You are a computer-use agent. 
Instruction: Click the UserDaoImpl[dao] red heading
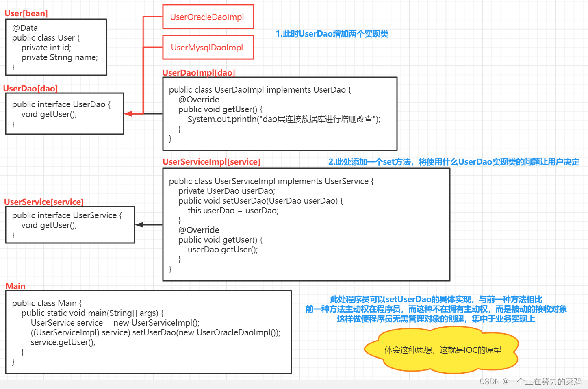[199, 73]
